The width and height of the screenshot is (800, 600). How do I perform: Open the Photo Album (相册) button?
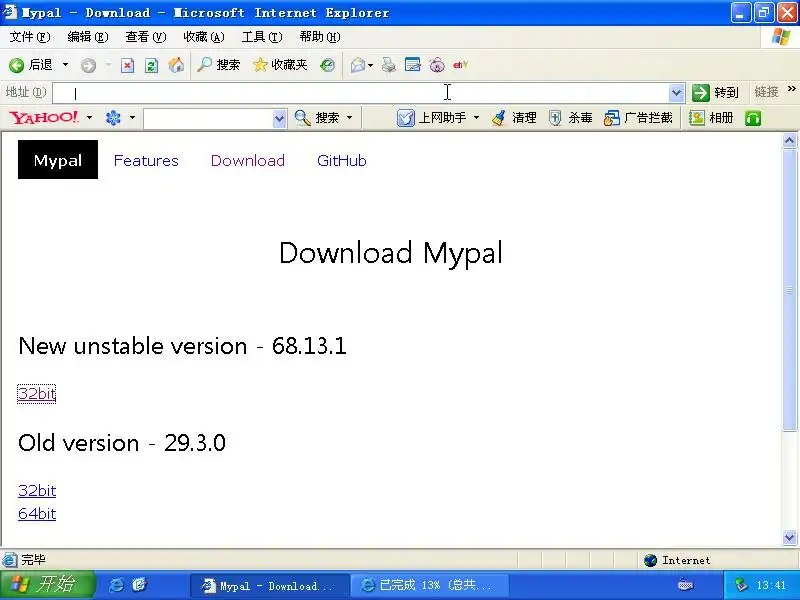pos(711,118)
